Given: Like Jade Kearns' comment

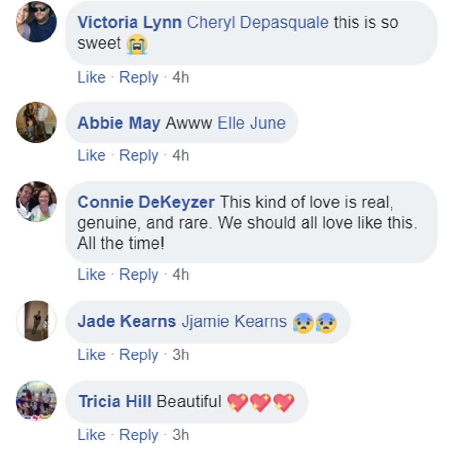Looking at the screenshot, I should pyautogui.click(x=91, y=355).
